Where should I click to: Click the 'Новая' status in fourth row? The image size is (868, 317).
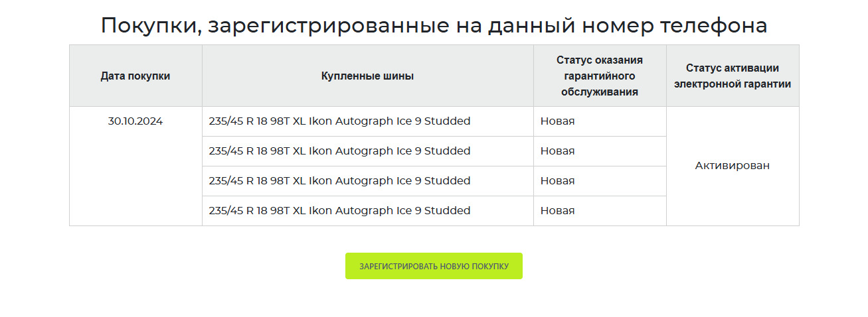point(557,211)
